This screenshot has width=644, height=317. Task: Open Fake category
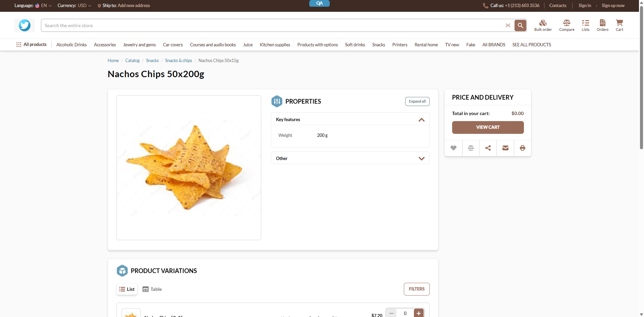coord(471,45)
